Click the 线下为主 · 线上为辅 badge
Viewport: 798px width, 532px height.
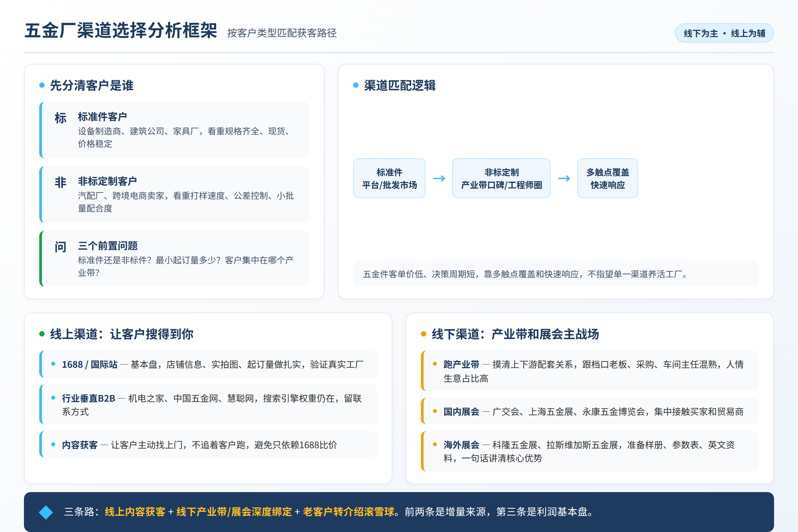coord(724,33)
